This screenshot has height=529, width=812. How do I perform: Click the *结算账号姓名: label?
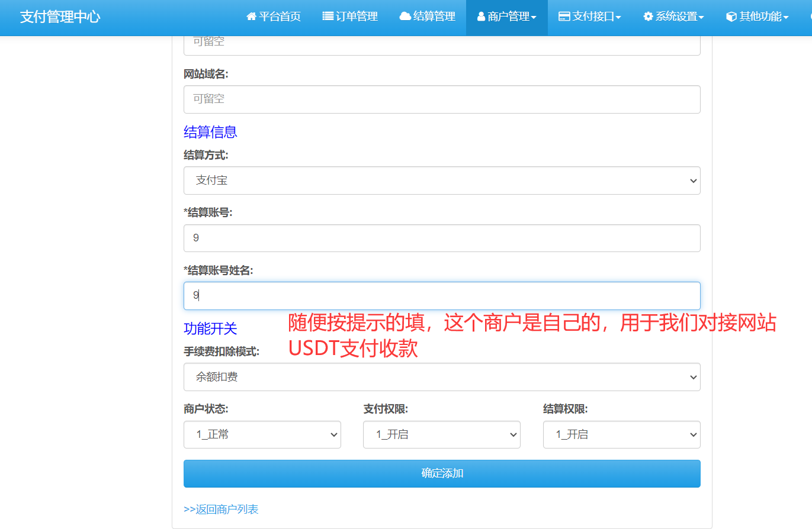pos(219,270)
